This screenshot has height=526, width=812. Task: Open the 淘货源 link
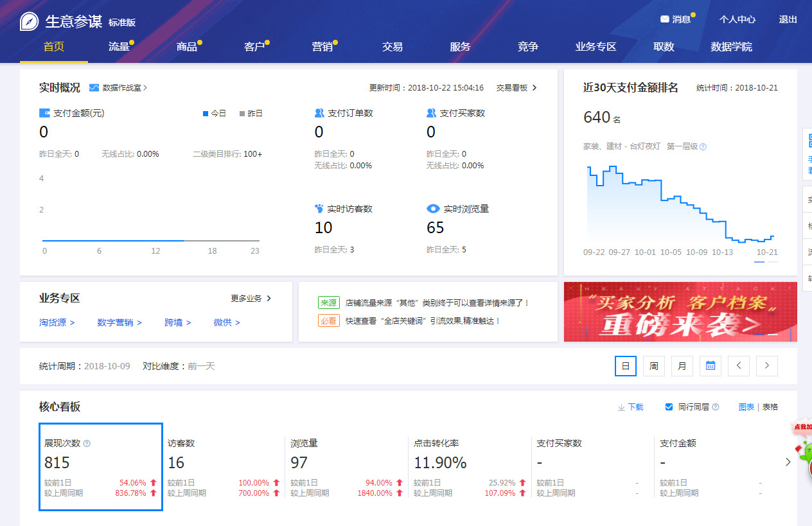click(x=54, y=323)
